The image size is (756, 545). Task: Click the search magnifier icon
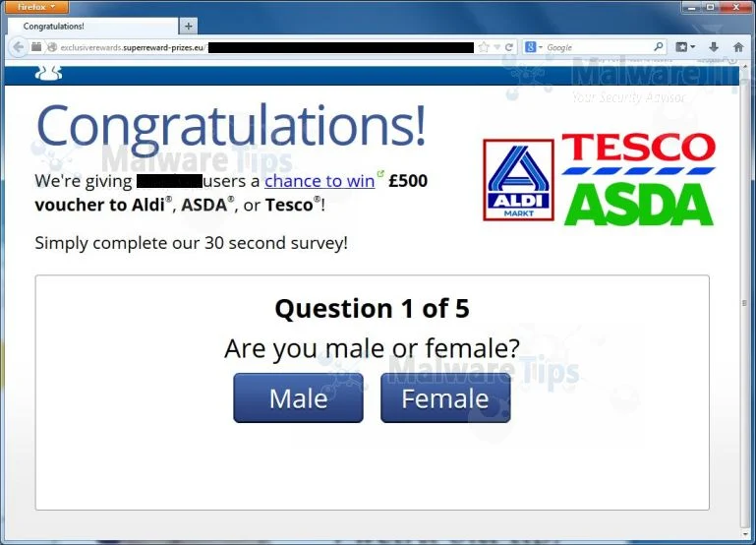658,47
